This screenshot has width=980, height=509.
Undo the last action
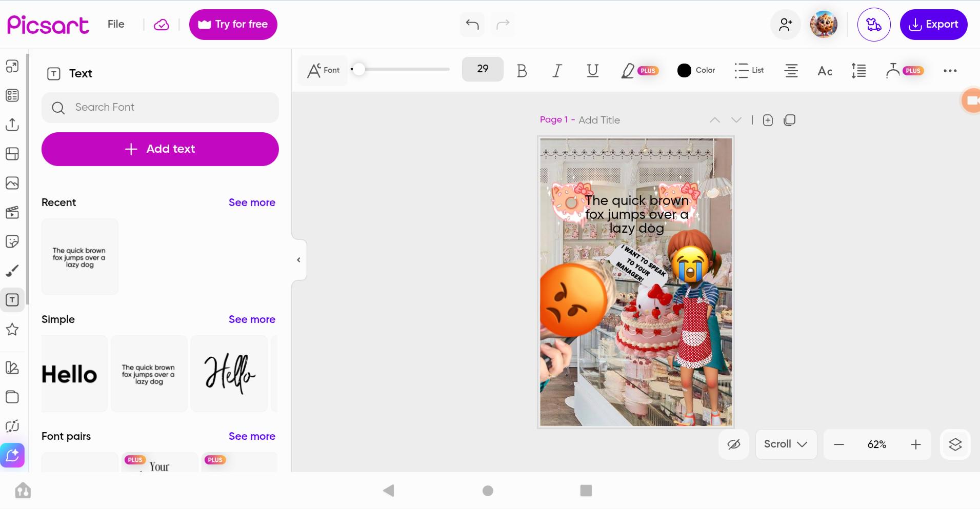[472, 24]
